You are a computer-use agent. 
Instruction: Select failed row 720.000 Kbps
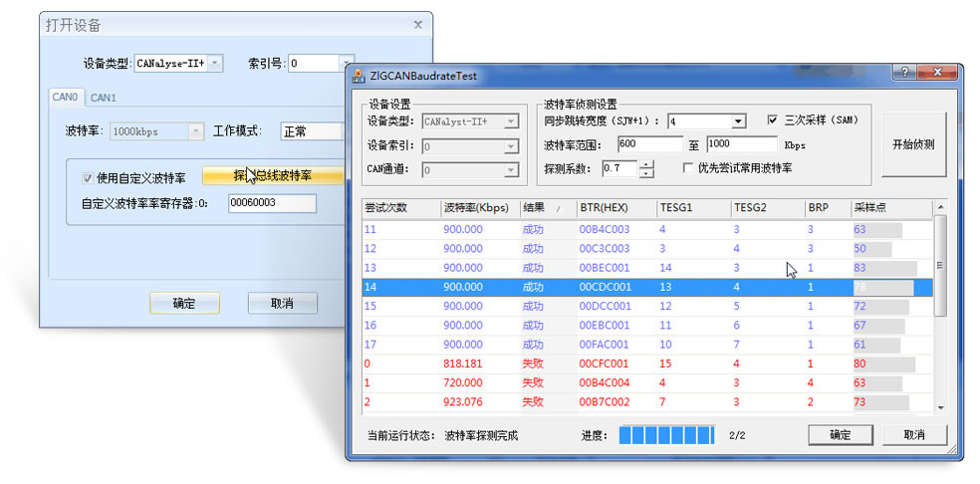pos(647,383)
